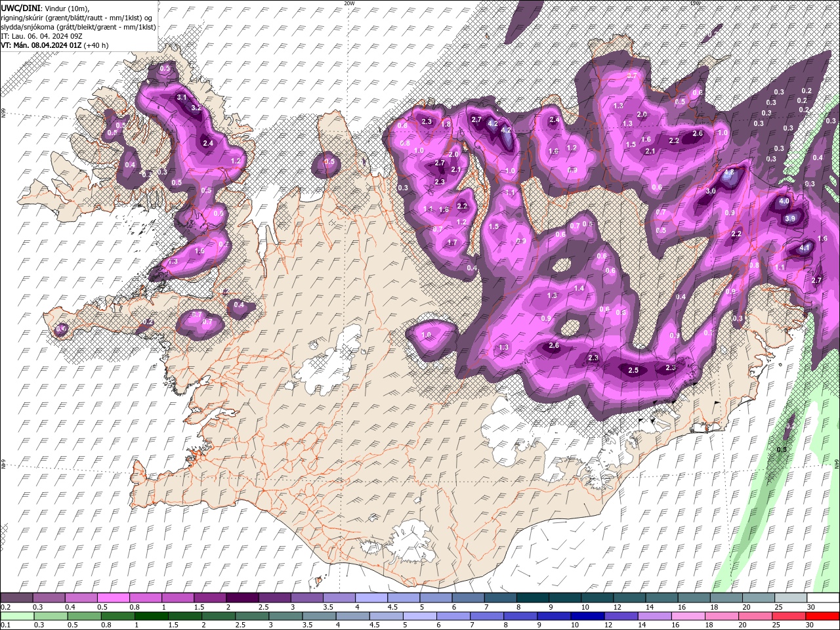Click the lavender snow-scale swatch labeled 4
The height and width of the screenshot is (630, 840).
tap(371, 598)
